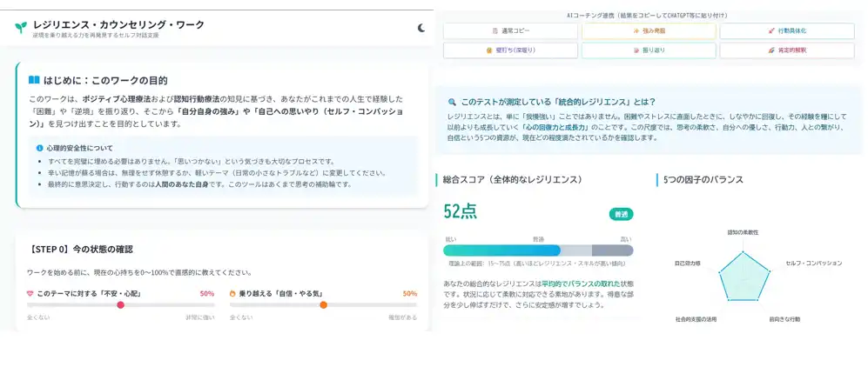The width and height of the screenshot is (868, 367).
Task: Click the flame icon beside 自信・やる気 label
Action: (232, 293)
